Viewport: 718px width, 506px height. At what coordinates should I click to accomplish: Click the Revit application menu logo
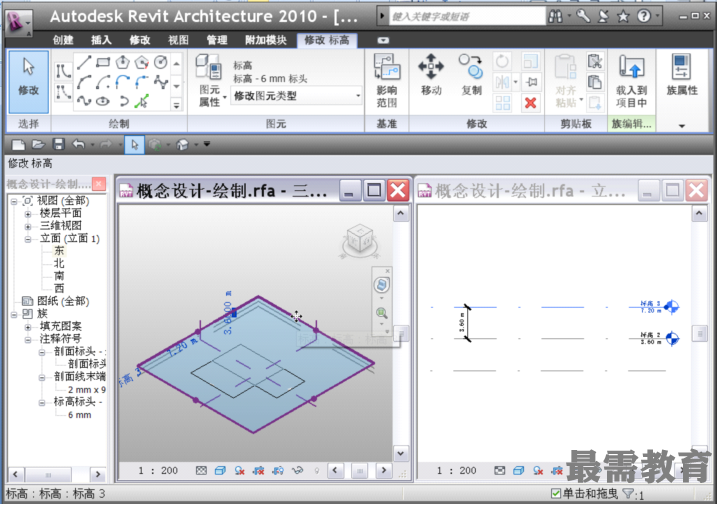(16, 21)
